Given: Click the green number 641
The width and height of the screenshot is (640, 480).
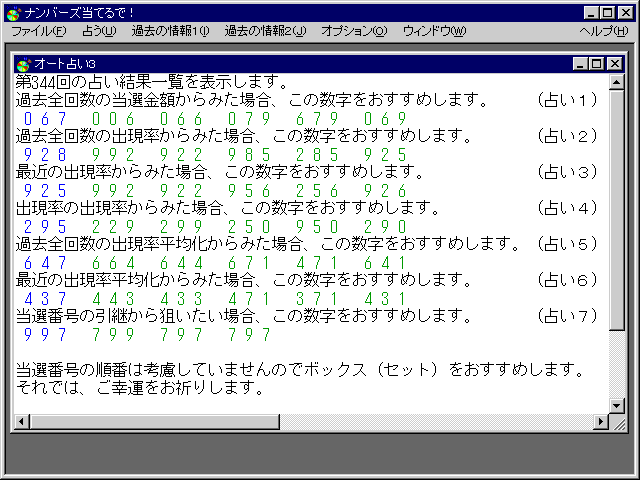Looking at the screenshot, I should 386,263.
